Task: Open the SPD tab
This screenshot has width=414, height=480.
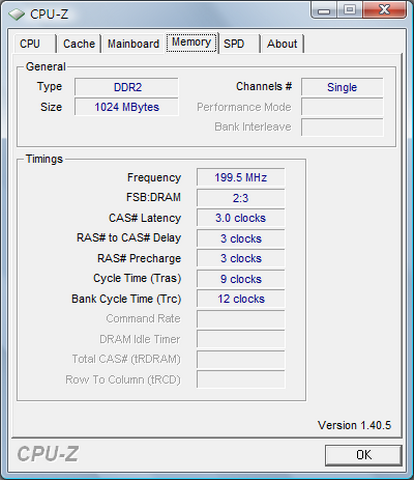Action: click(239, 44)
